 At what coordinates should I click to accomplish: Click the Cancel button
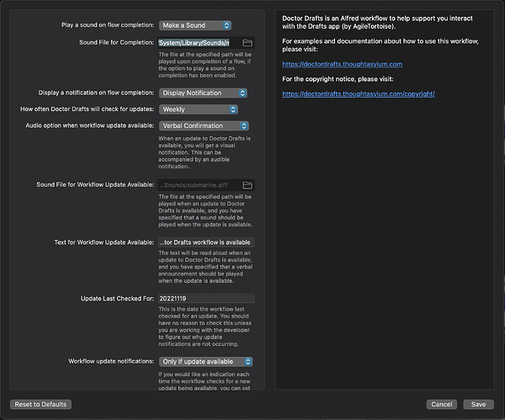(x=442, y=405)
